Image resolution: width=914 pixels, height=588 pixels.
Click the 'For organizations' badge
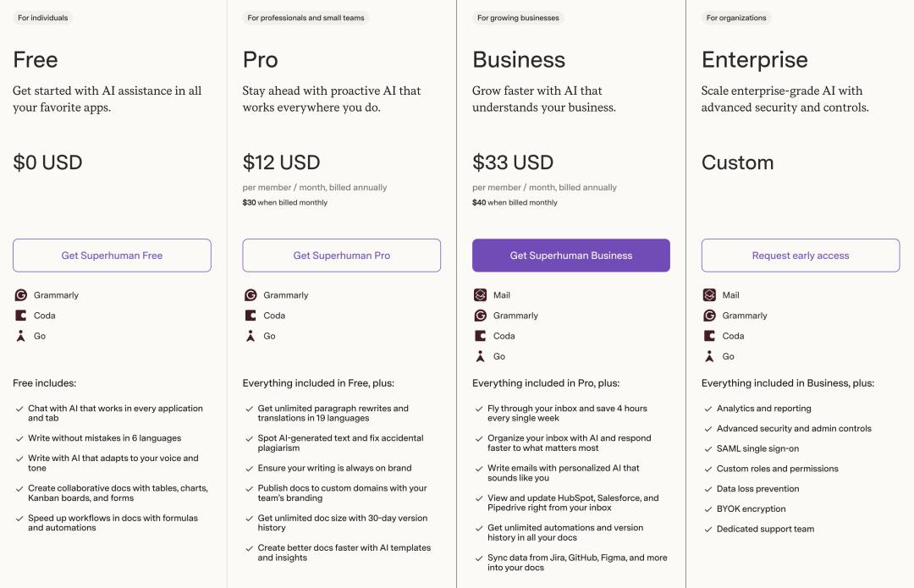736,18
